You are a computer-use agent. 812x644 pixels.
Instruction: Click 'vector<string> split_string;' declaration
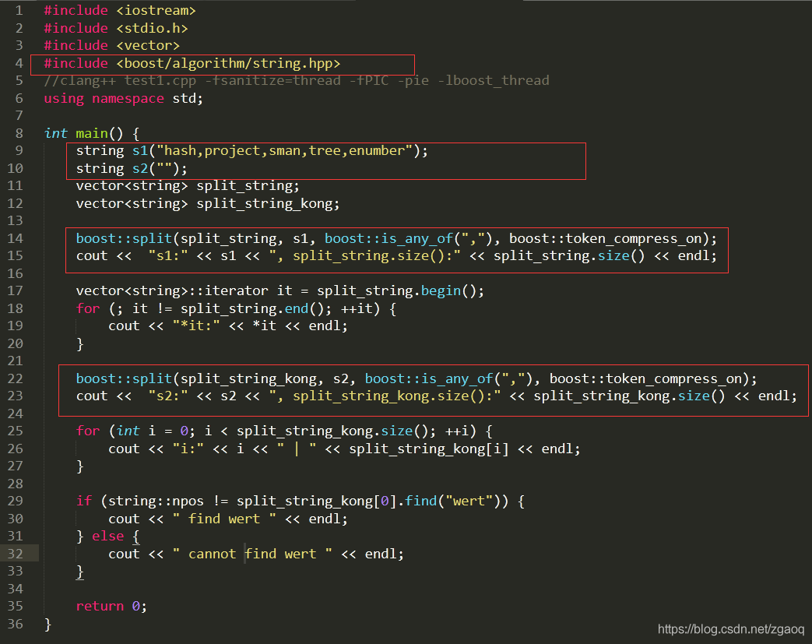[x=188, y=185]
